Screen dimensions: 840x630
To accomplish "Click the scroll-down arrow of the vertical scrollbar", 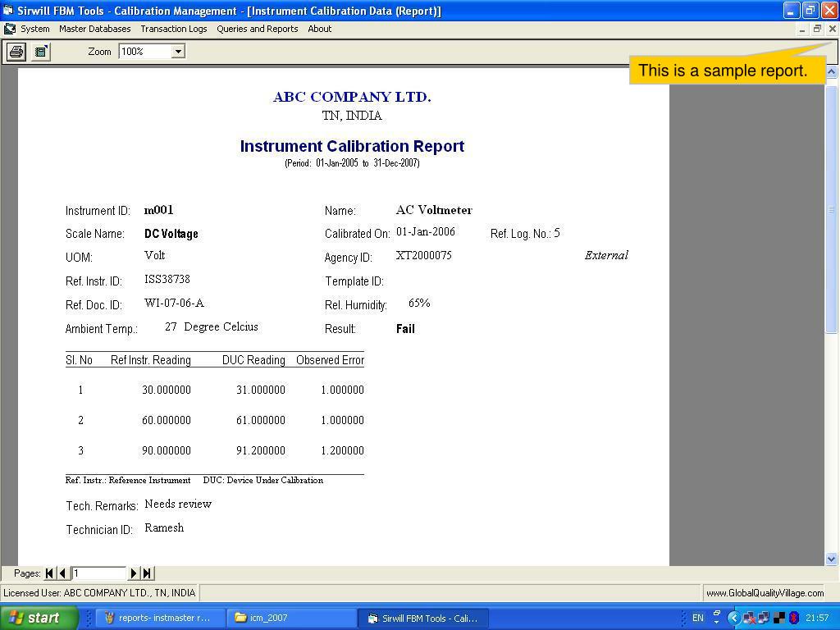I will coord(832,559).
